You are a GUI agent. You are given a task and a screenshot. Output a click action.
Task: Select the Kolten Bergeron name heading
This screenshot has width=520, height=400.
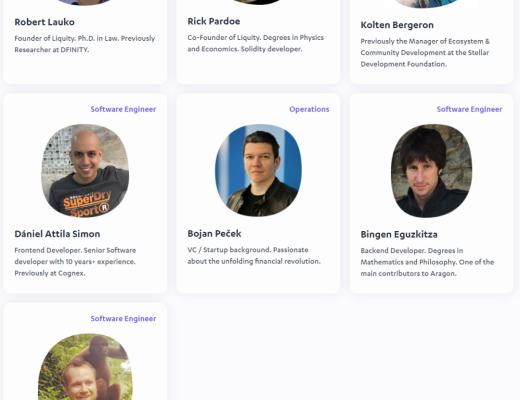pyautogui.click(x=397, y=25)
